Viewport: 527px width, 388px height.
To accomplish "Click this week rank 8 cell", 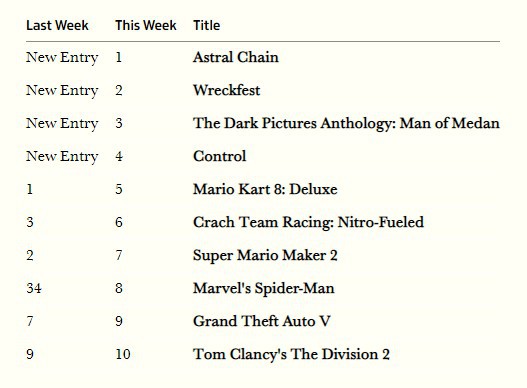I will click(119, 288).
